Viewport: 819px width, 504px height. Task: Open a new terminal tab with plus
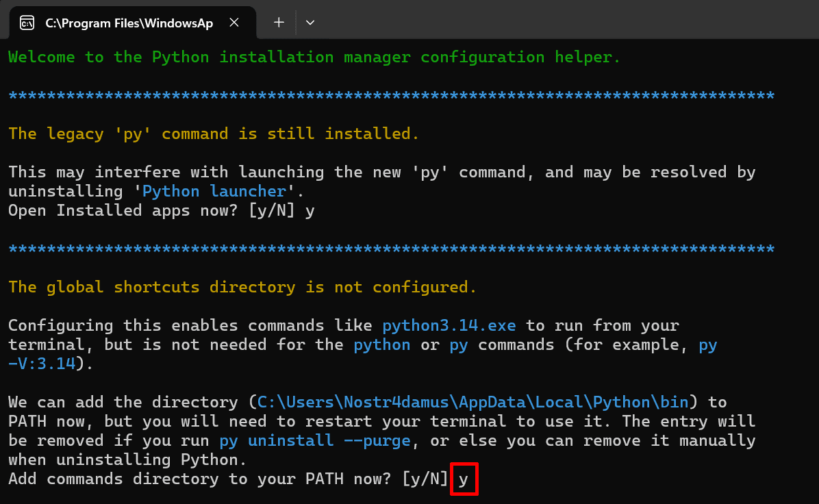tap(279, 23)
